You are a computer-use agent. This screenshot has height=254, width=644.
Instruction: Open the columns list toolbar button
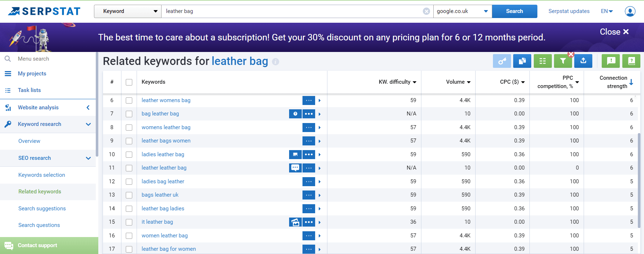542,61
